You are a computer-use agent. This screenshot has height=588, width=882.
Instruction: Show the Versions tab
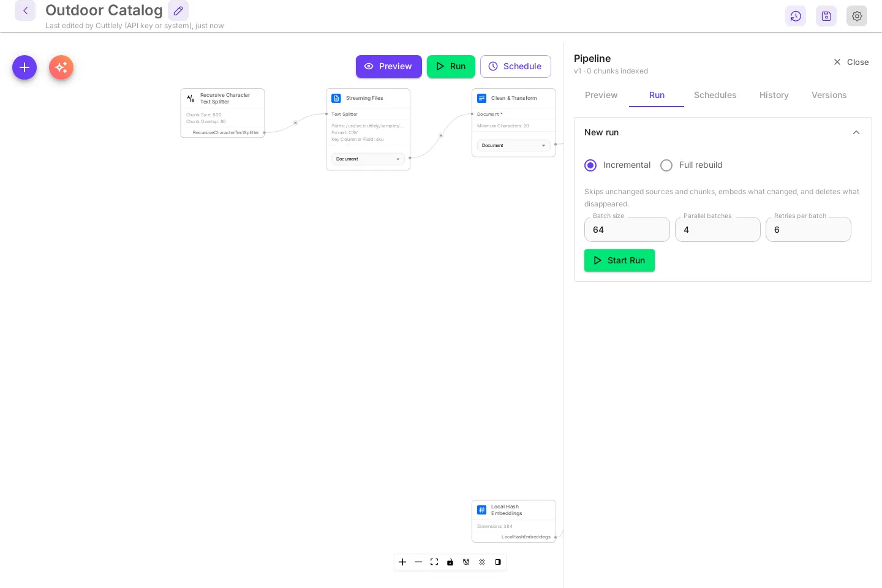click(x=829, y=95)
